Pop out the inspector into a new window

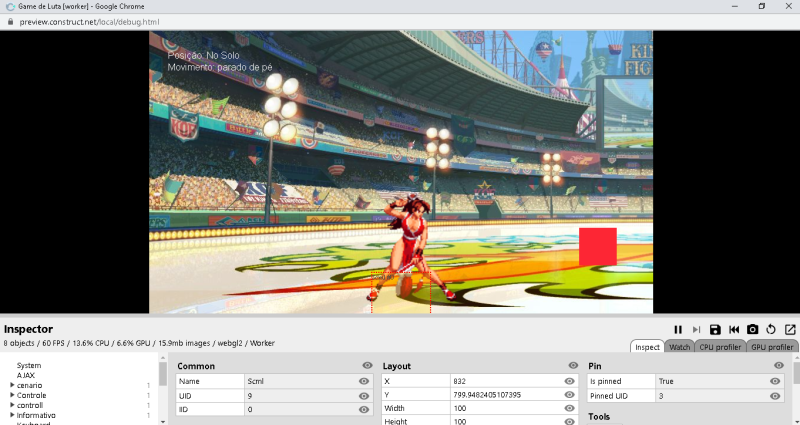790,330
